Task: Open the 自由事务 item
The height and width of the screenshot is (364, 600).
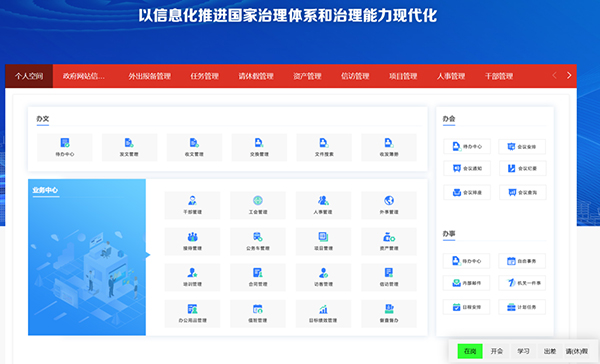Action: tap(522, 261)
